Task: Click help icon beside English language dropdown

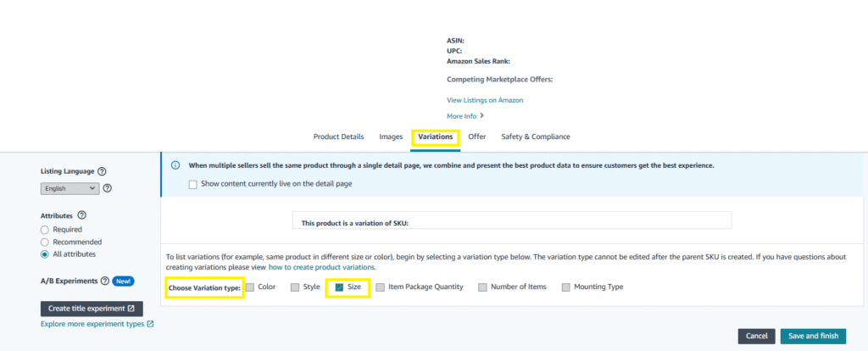Action: tap(108, 188)
